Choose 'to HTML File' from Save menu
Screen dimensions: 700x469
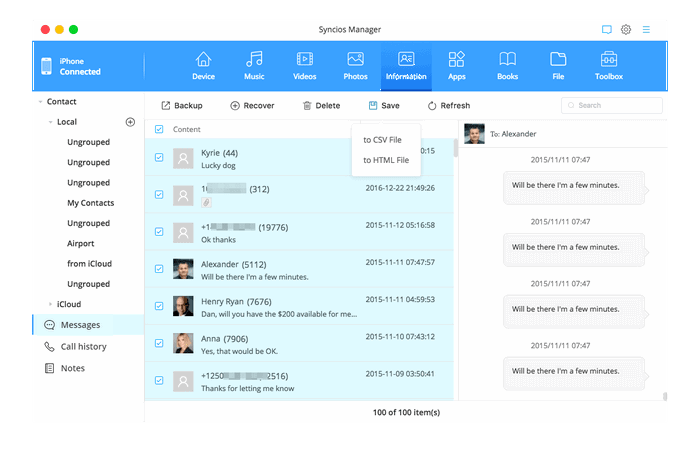point(385,160)
